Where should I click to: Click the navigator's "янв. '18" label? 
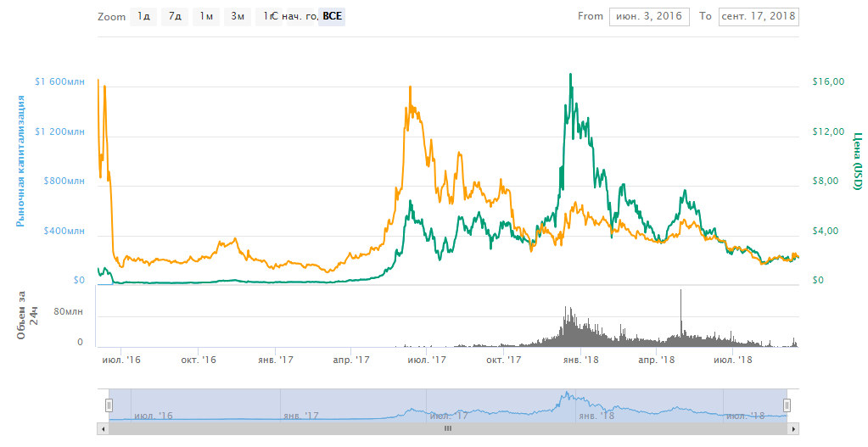click(596, 416)
